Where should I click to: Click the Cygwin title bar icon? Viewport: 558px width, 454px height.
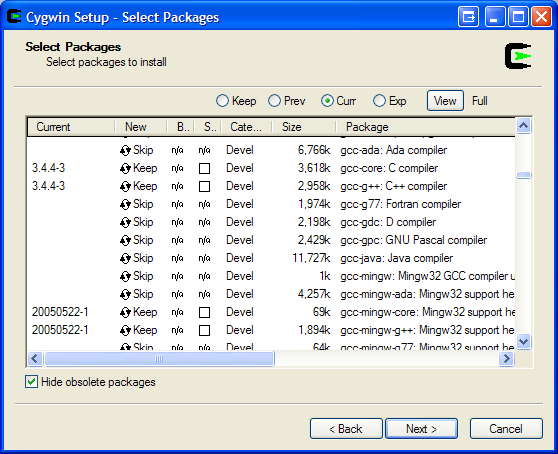[14, 17]
